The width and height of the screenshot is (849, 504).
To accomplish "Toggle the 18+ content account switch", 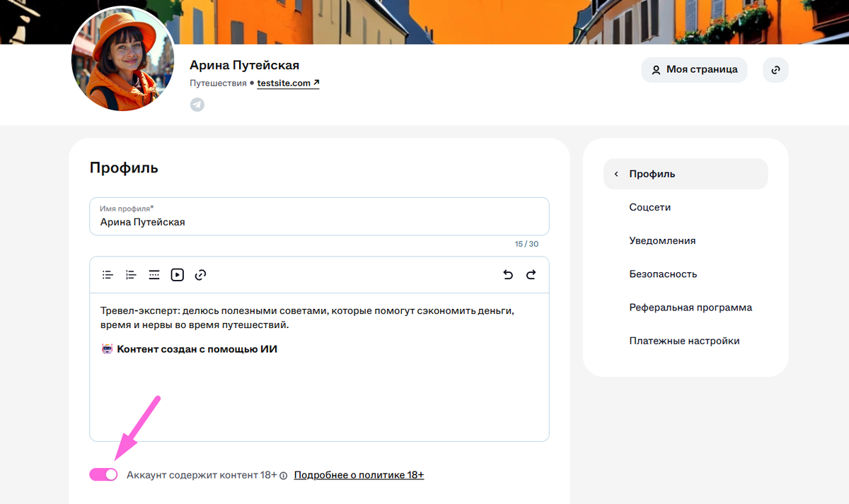I will tap(104, 475).
